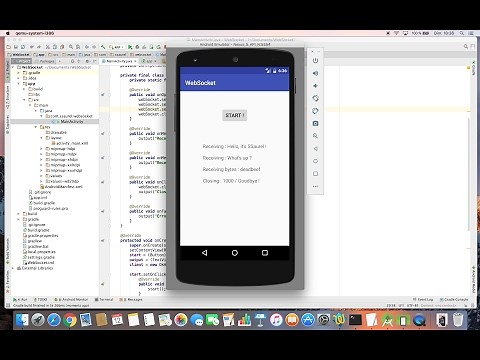Viewport: 480px width, 360px height.
Task: Expand the .gradle folder in the tree
Action: click(19, 73)
